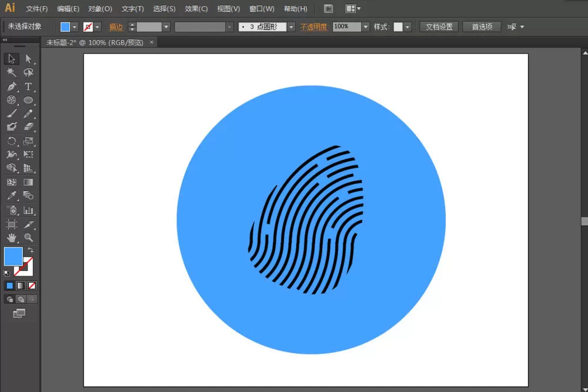The image size is (588, 392).
Task: Open the 文字(T) menu
Action: coord(132,9)
